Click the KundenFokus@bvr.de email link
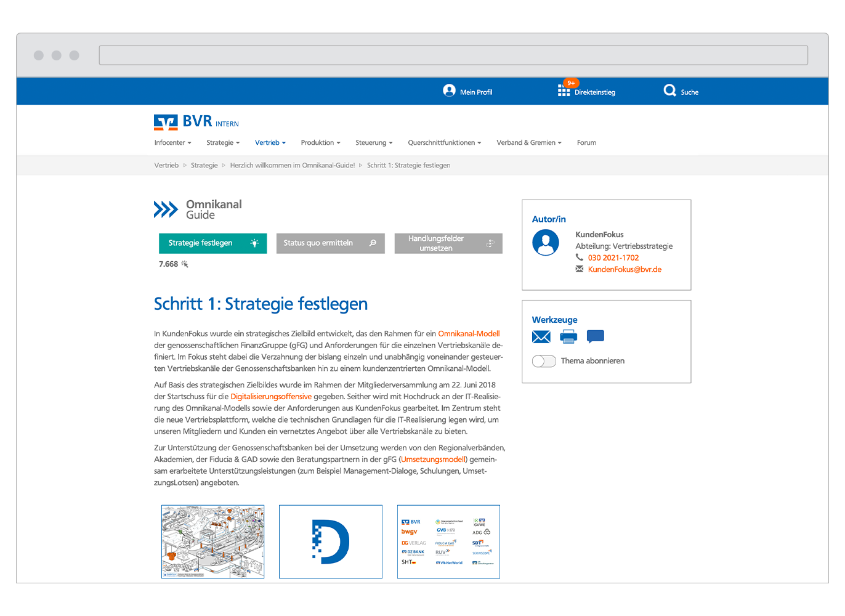The width and height of the screenshot is (845, 616). [625, 270]
